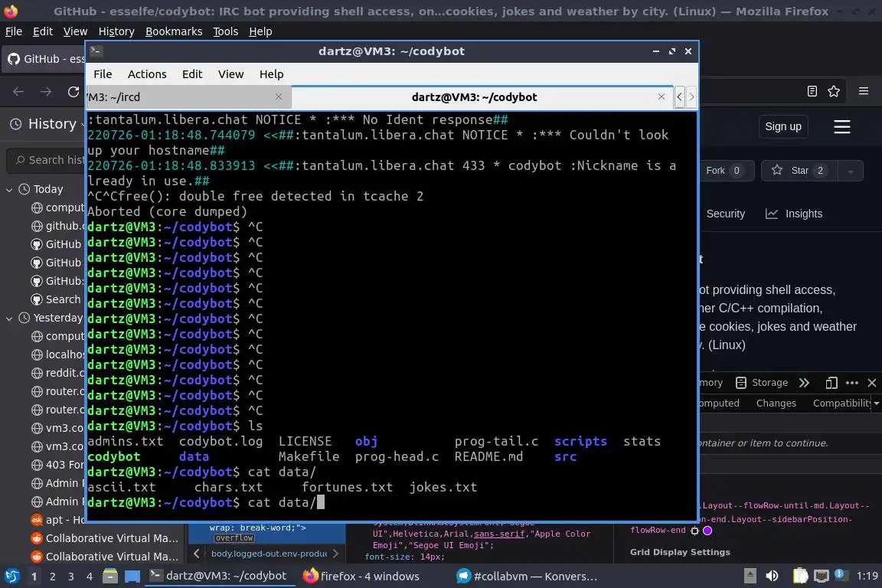The height and width of the screenshot is (588, 882).
Task: Click the purple grid color swatch
Action: click(707, 531)
